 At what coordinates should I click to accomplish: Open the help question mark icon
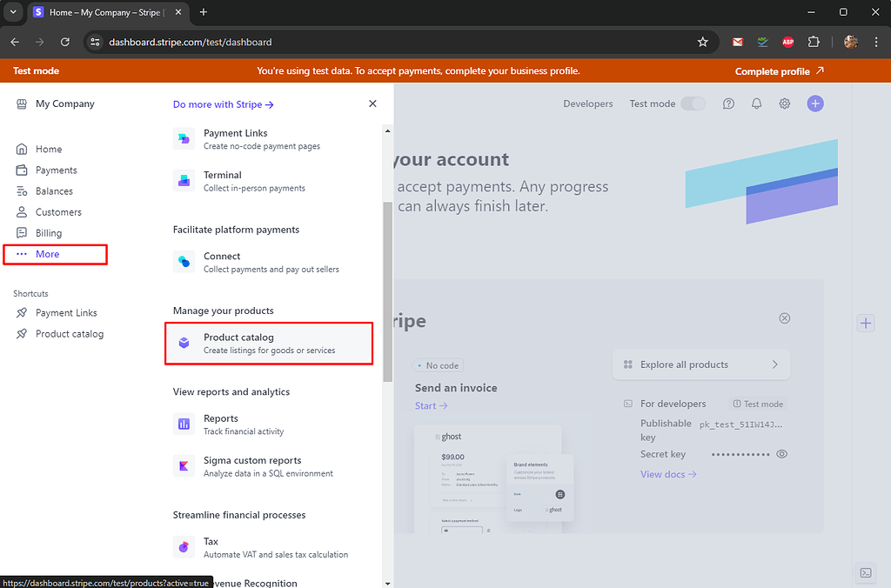pyautogui.click(x=728, y=104)
